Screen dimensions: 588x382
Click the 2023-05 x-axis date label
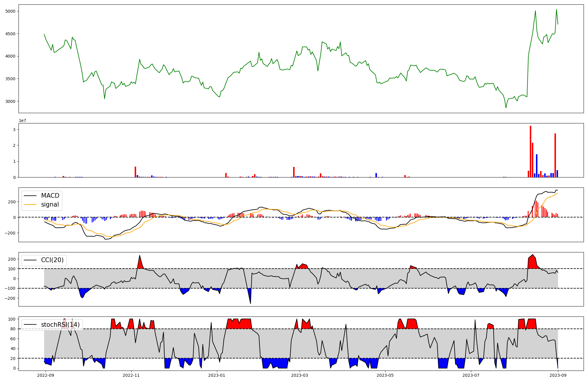tap(385, 375)
